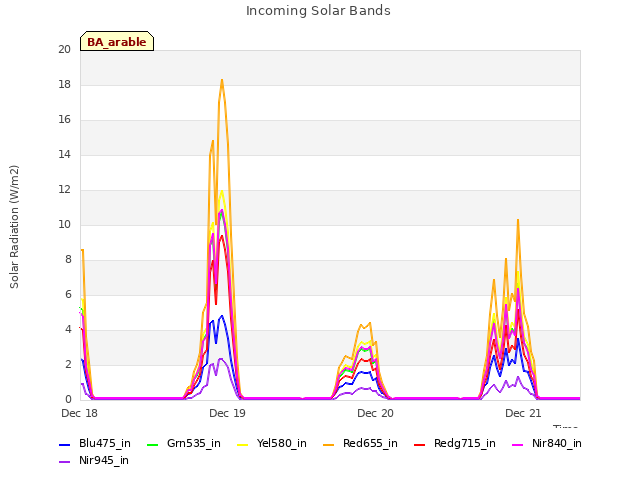The height and width of the screenshot is (480, 640).
Task: Click the Dec 19 x-axis tick label
Action: pos(227,413)
